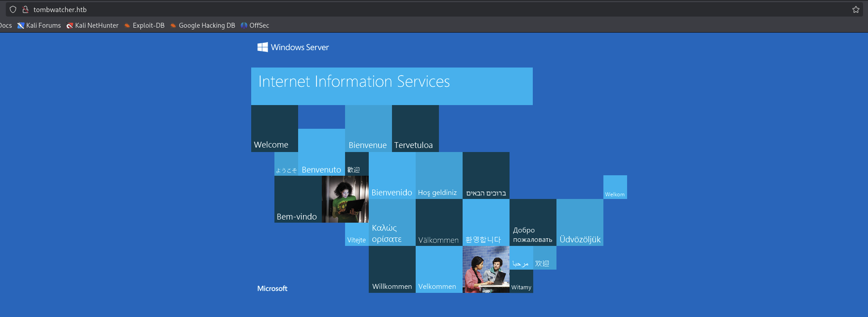The width and height of the screenshot is (868, 317).
Task: Click the Arabic مرحبا tile
Action: pos(521,258)
